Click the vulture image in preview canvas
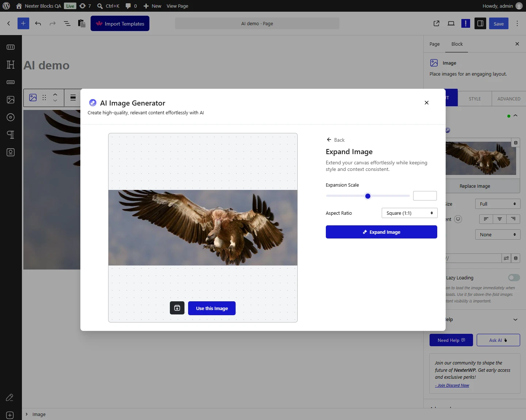The height and width of the screenshot is (420, 526). (x=203, y=228)
